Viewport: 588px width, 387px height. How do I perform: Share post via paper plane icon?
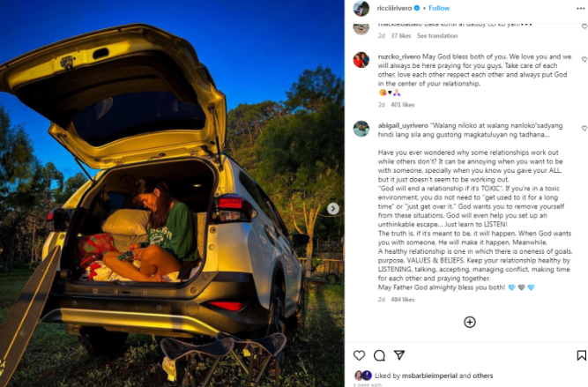coord(399,355)
